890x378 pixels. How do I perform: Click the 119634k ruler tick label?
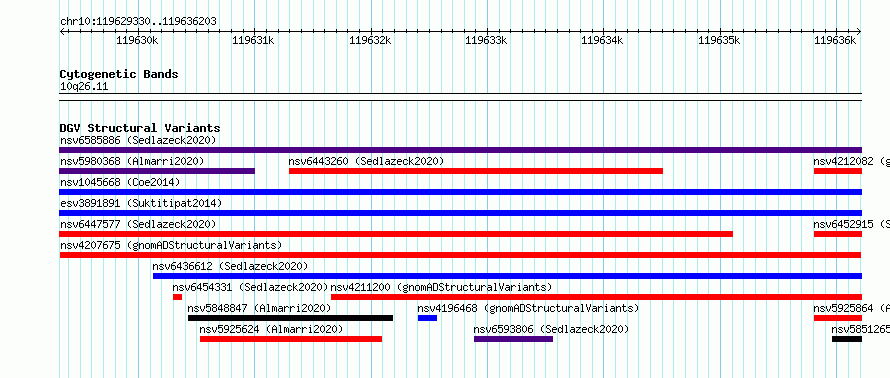click(x=602, y=40)
